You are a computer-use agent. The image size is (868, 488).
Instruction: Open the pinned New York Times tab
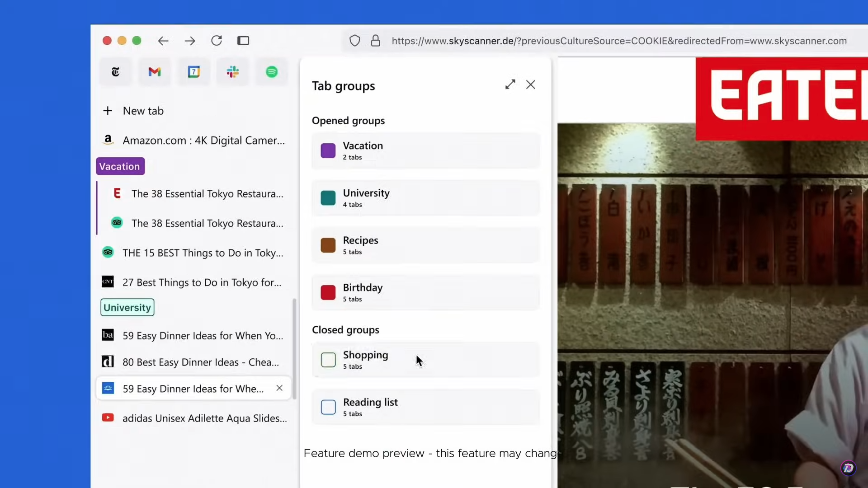click(115, 72)
